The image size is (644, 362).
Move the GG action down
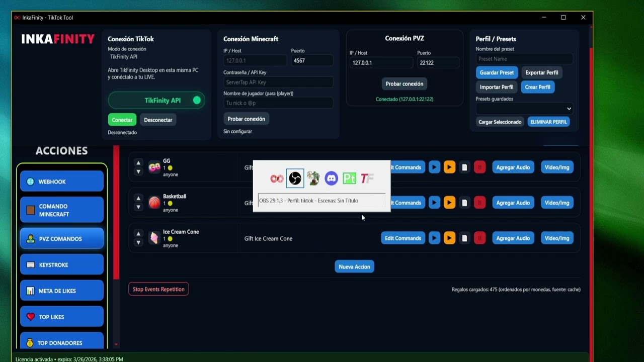138,172
